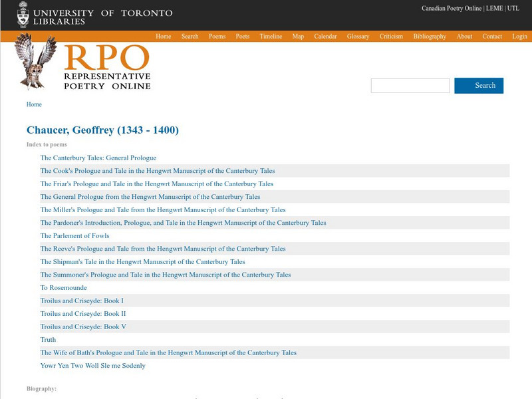Open The Parlement of Fowls poem
Image resolution: width=532 pixels, height=399 pixels.
coord(74,235)
